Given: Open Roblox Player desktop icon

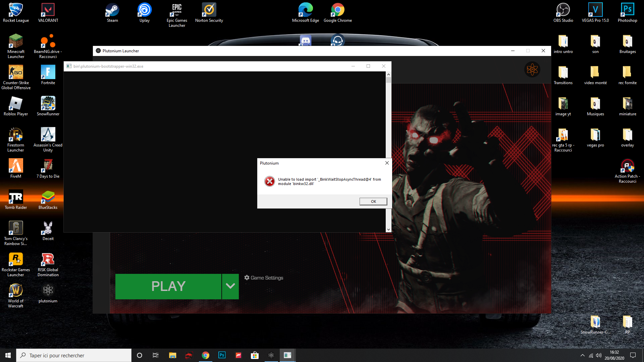Looking at the screenshot, I should coord(16,106).
